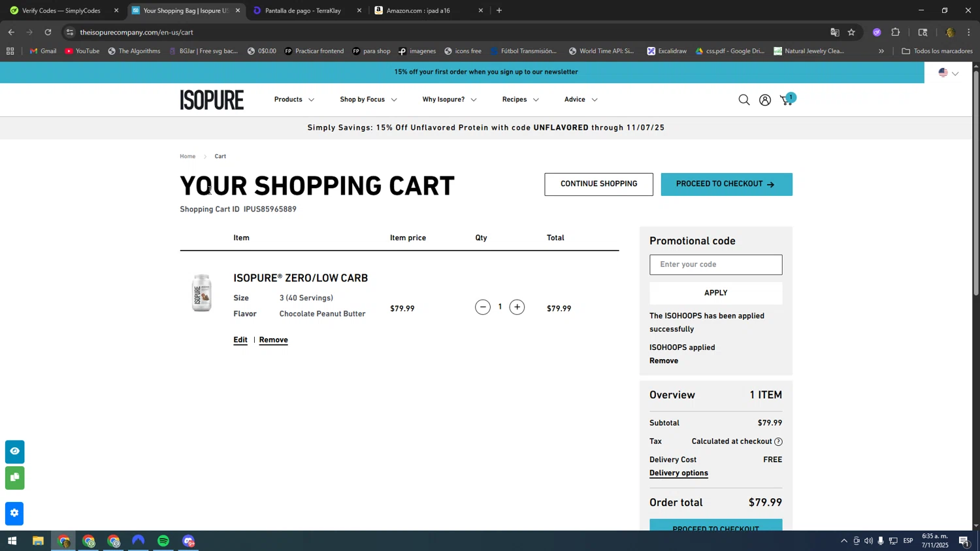Open the Delivery options link

tap(679, 473)
